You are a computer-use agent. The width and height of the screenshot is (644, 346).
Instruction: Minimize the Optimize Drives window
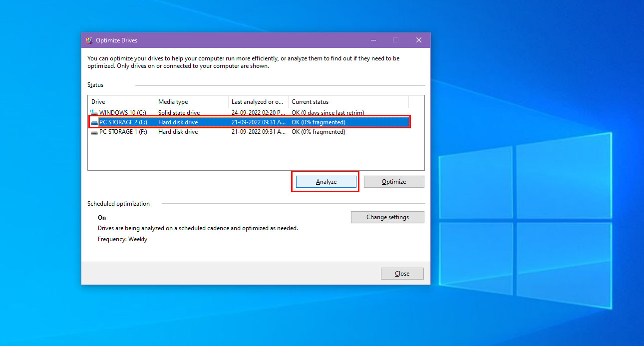(373, 40)
